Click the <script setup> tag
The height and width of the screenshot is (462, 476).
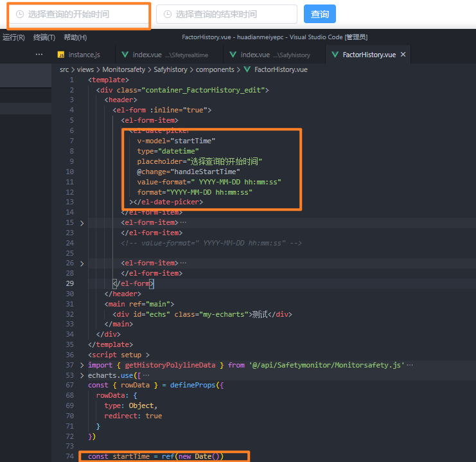click(x=119, y=355)
